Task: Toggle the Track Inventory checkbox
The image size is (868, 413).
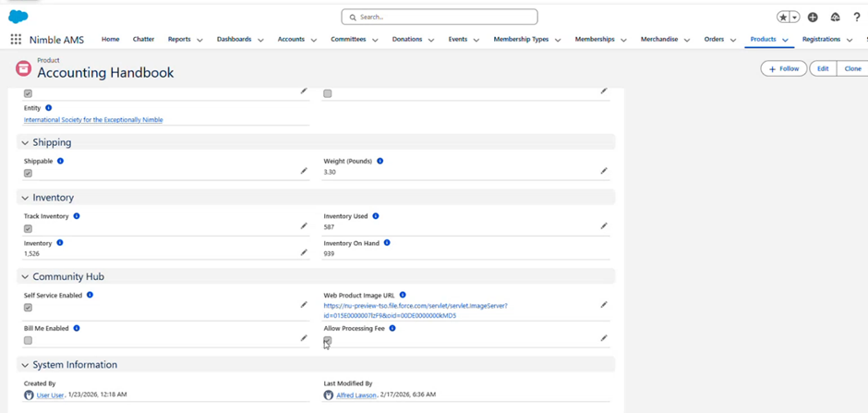Action: point(29,228)
